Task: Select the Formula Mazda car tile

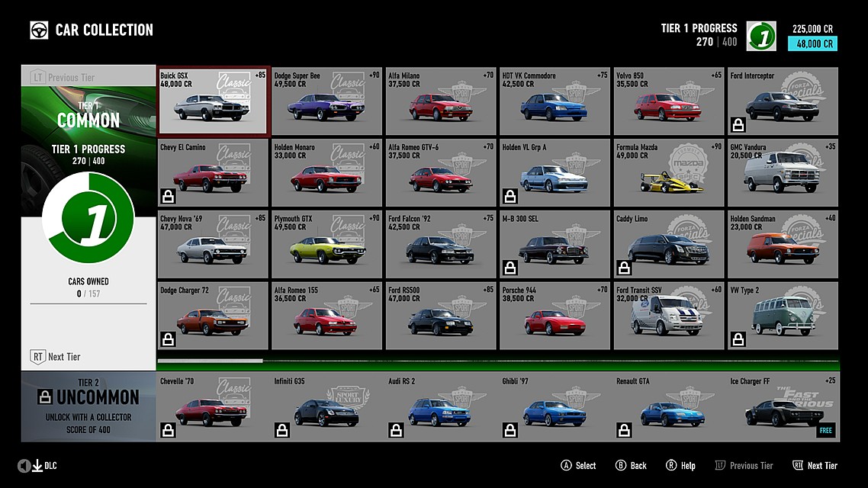Action: click(x=669, y=173)
